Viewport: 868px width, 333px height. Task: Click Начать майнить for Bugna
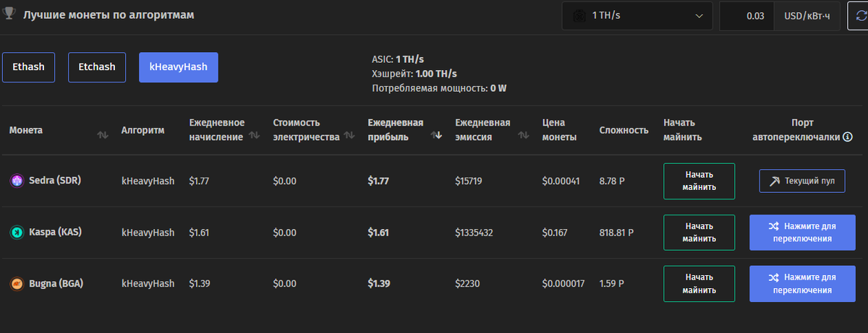click(699, 284)
